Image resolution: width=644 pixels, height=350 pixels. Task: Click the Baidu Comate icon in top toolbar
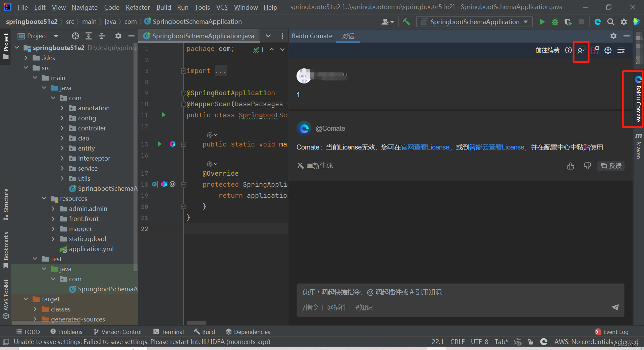(x=598, y=22)
